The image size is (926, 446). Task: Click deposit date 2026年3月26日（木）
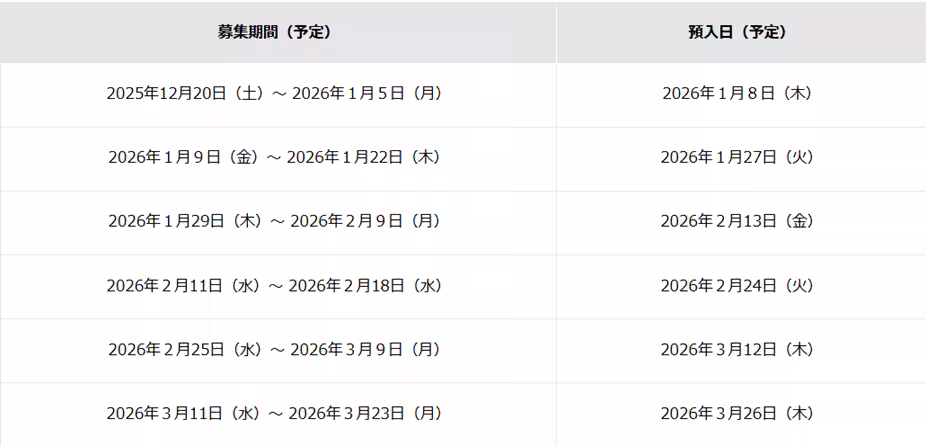(737, 414)
